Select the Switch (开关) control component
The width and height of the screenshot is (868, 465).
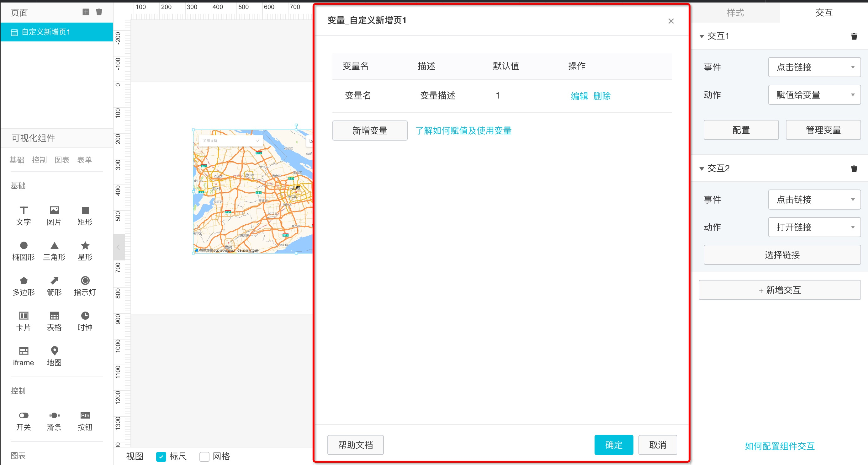click(x=24, y=421)
